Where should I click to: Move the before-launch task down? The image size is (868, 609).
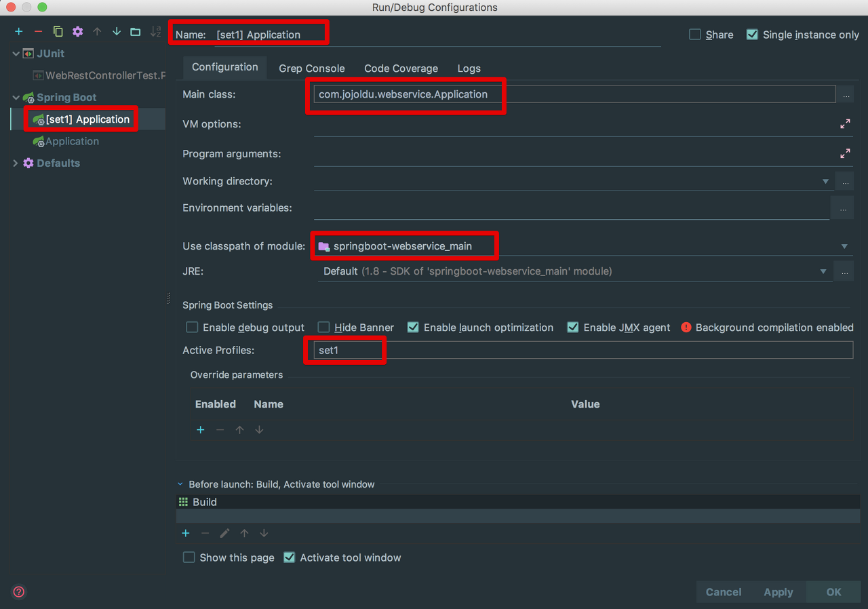tap(264, 533)
